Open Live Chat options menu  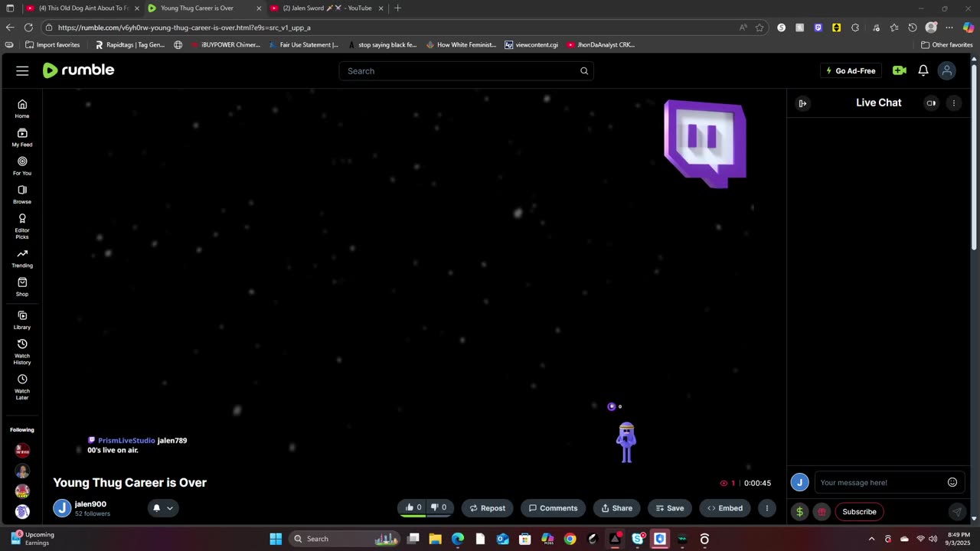(x=953, y=103)
